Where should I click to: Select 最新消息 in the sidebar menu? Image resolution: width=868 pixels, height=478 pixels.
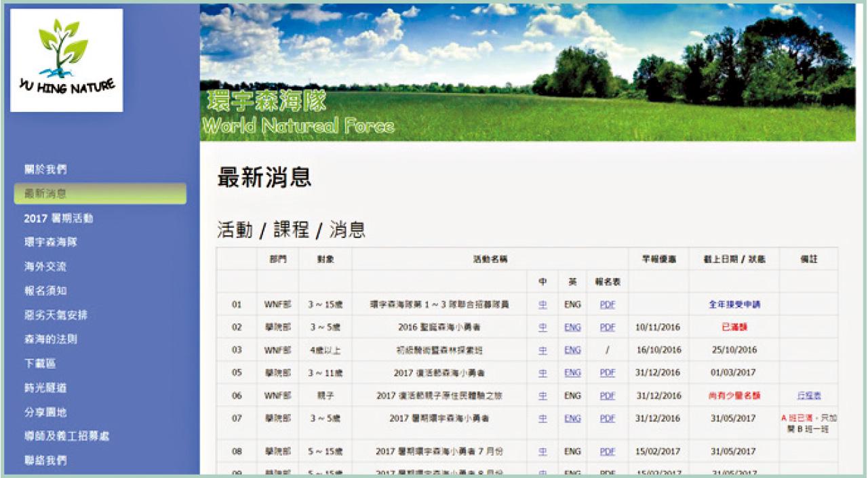tap(45, 194)
